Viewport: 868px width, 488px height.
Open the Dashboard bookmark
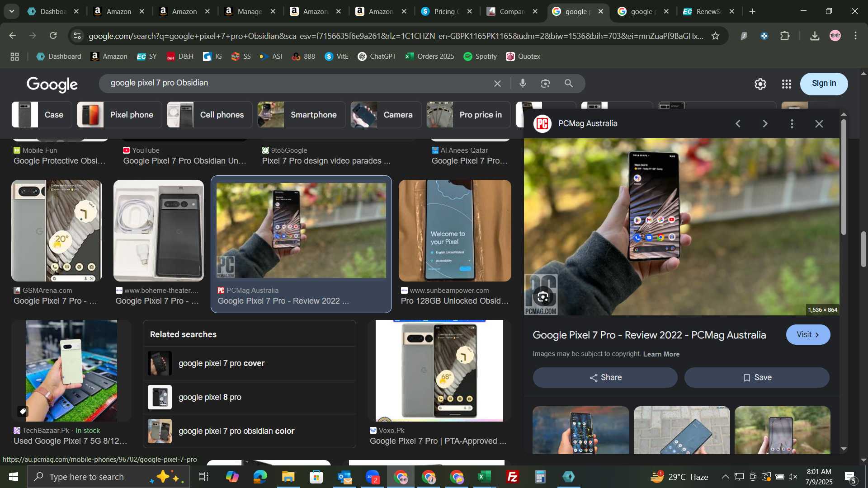59,56
